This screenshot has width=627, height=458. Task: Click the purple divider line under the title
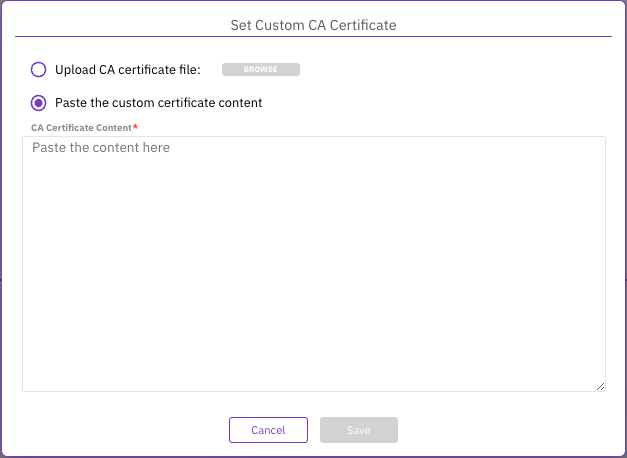coord(313,37)
